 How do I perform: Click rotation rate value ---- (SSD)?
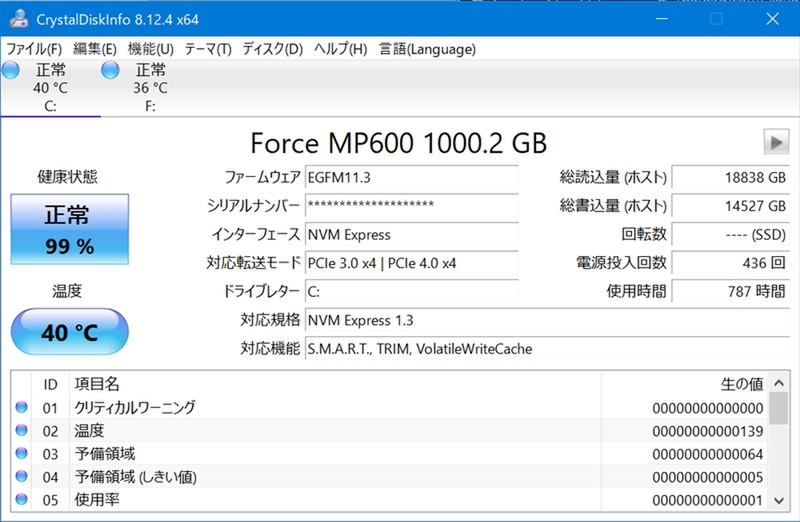pyautogui.click(x=731, y=235)
